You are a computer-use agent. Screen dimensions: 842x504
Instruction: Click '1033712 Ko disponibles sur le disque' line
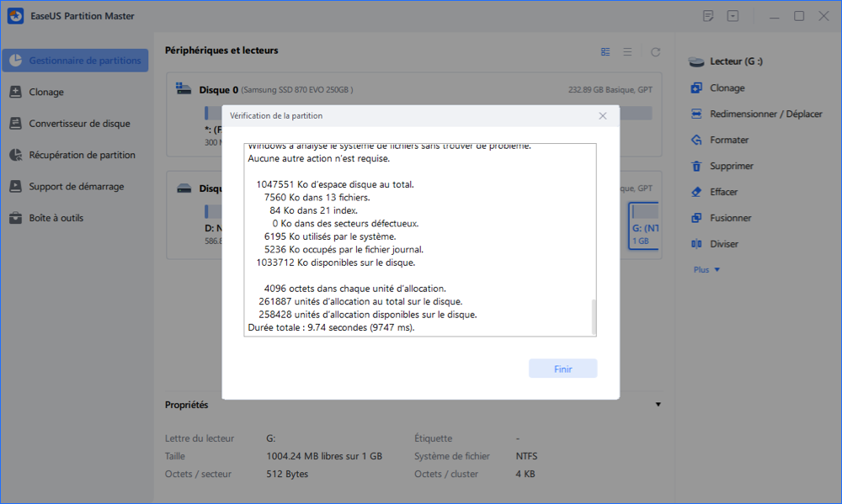(x=336, y=263)
